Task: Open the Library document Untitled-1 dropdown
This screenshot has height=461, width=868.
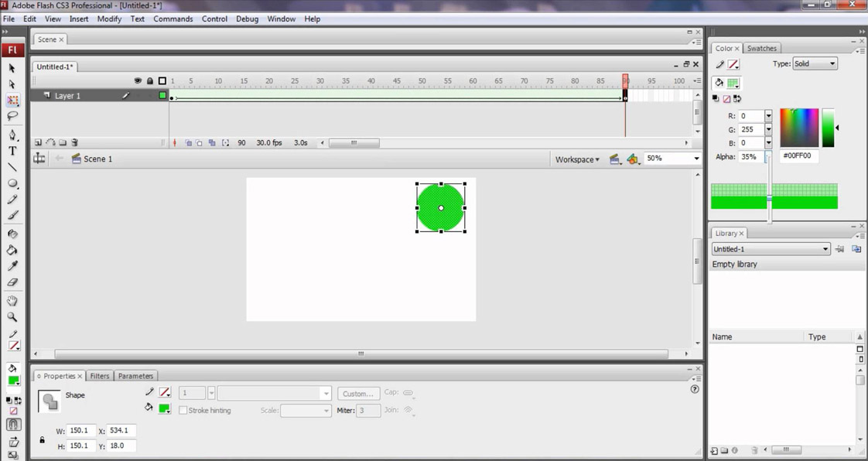Action: pyautogui.click(x=771, y=249)
